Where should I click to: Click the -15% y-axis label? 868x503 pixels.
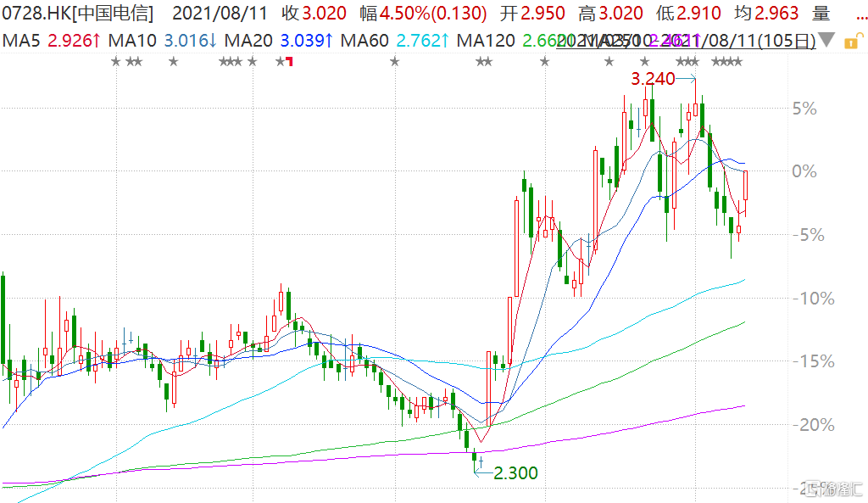click(x=813, y=361)
